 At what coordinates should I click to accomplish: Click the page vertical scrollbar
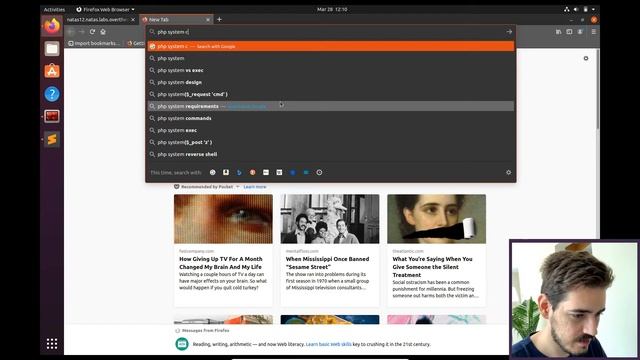point(598,89)
